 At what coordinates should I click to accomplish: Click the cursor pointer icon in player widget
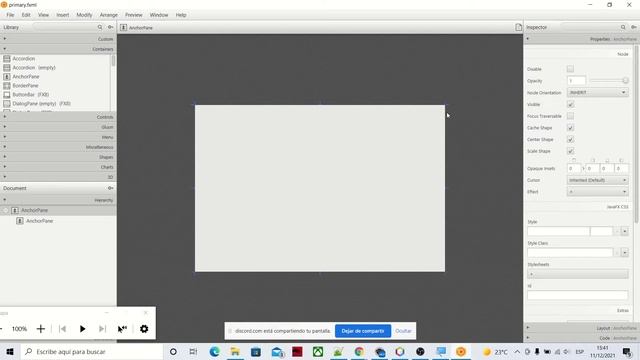pos(122,329)
